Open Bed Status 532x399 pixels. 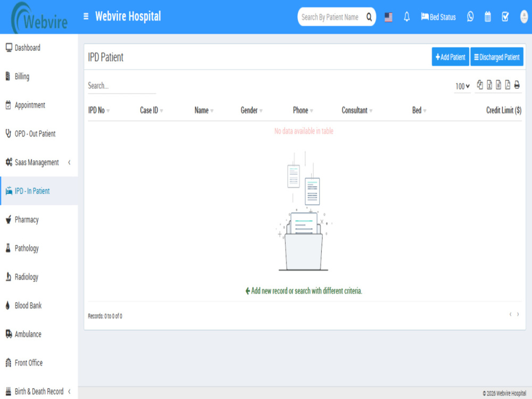point(438,17)
